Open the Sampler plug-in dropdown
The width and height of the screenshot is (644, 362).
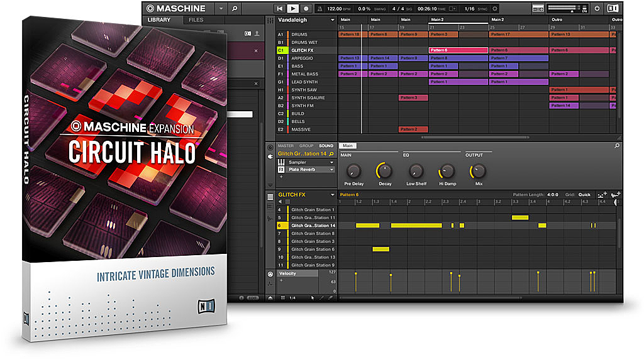pos(331,163)
